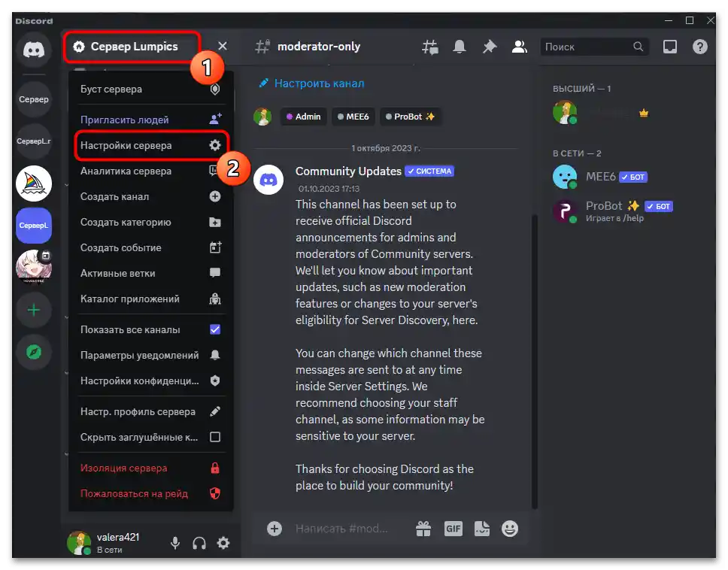
Task: Open Discord home direct messages
Action: tap(34, 49)
